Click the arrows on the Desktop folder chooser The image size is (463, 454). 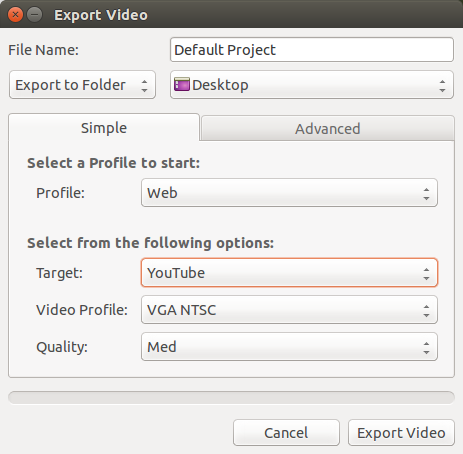pos(442,85)
